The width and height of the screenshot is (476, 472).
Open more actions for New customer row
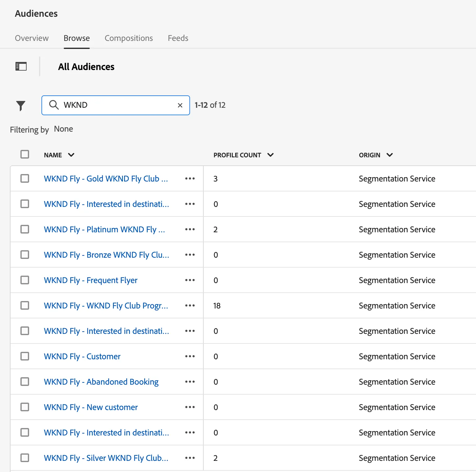click(x=190, y=407)
